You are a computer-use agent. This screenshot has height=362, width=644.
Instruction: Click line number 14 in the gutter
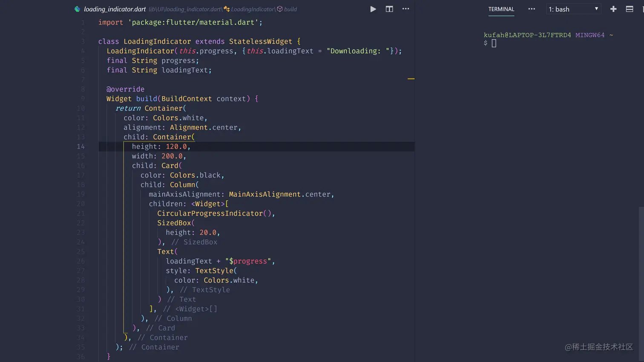(x=80, y=146)
